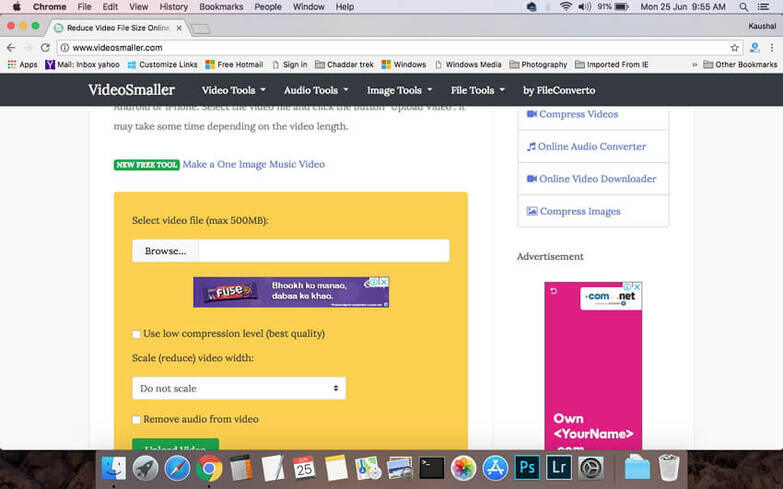Image resolution: width=783 pixels, height=489 pixels.
Task: Open Terminal from the dock
Action: [431, 469]
